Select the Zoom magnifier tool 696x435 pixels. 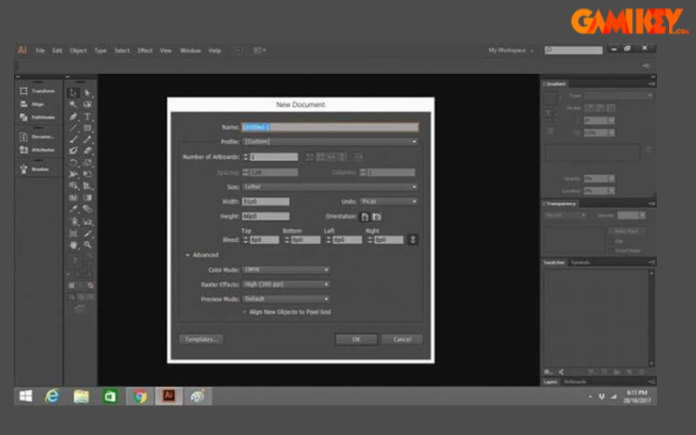click(x=88, y=244)
